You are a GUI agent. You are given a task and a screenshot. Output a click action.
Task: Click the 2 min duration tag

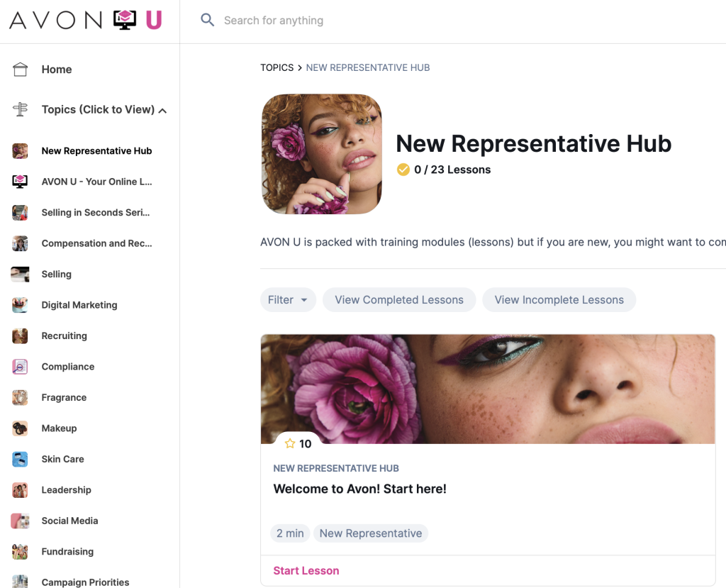290,533
